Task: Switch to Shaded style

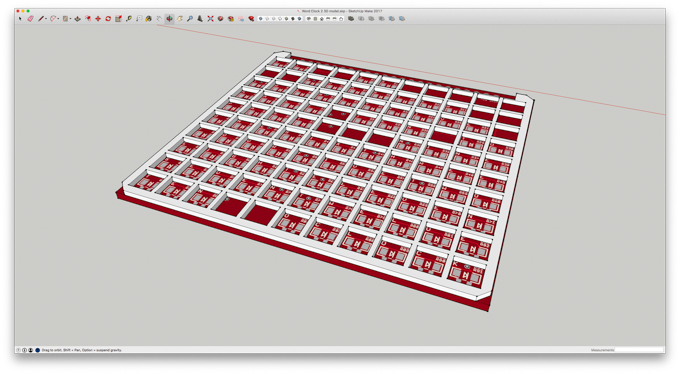Action: [287, 19]
